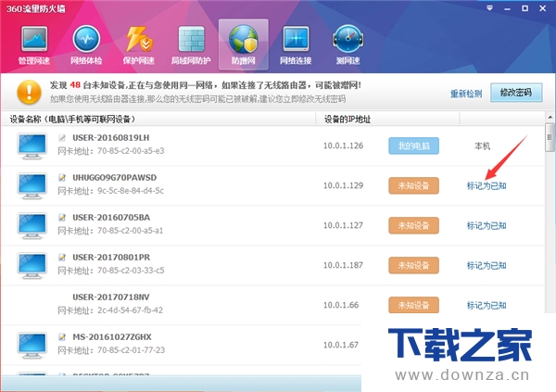Mark UHUGGO9G70PAWSD as known device

tap(486, 186)
